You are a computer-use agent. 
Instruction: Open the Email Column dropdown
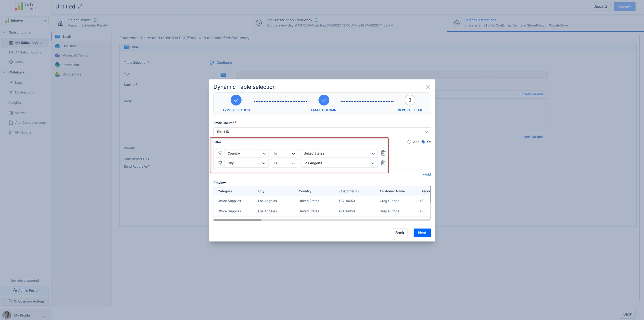tap(322, 132)
